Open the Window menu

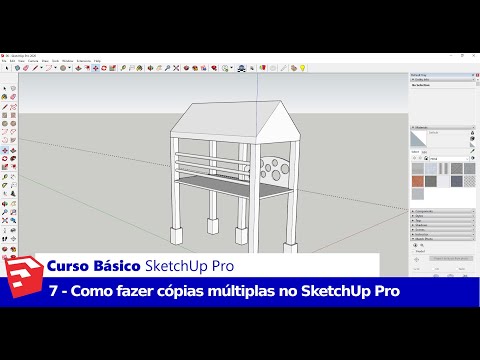pos(68,61)
